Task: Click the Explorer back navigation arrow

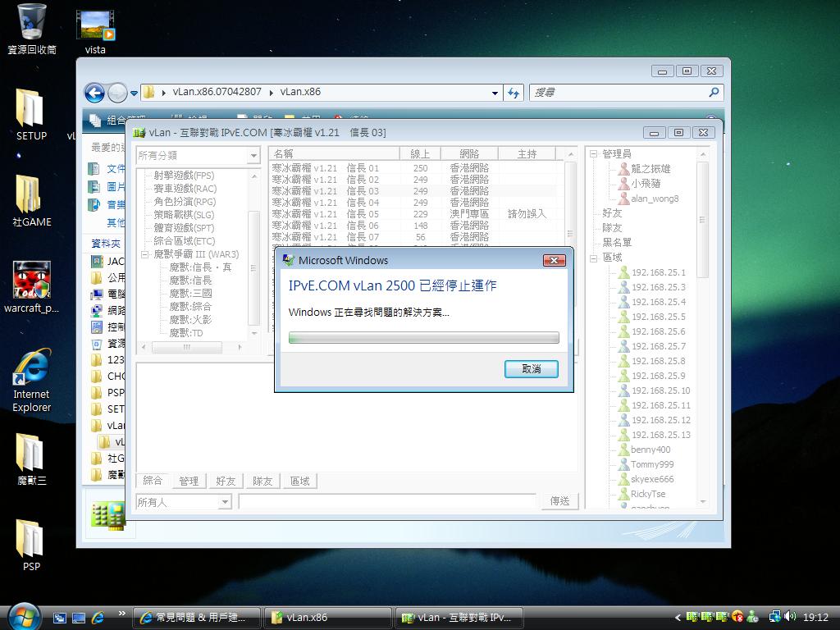Action: [x=95, y=93]
